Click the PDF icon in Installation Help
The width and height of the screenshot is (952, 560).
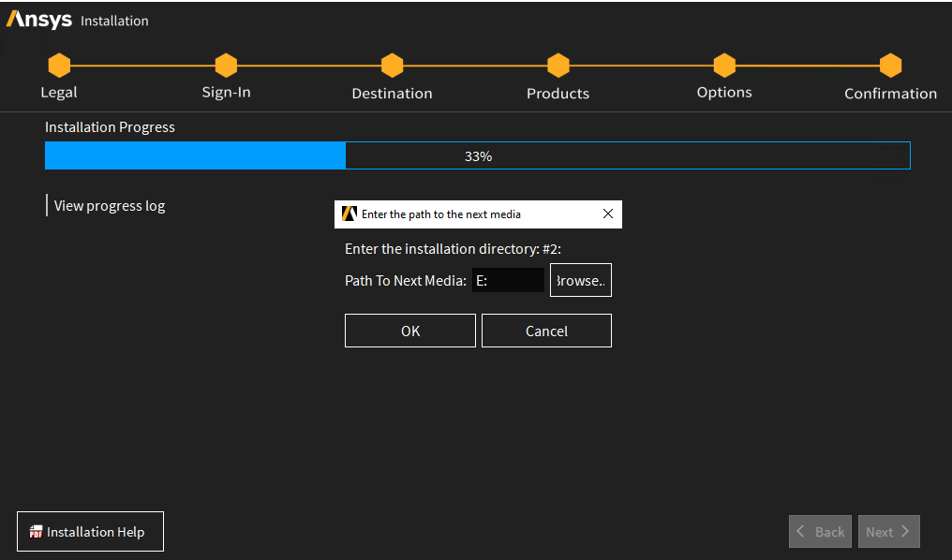(36, 532)
